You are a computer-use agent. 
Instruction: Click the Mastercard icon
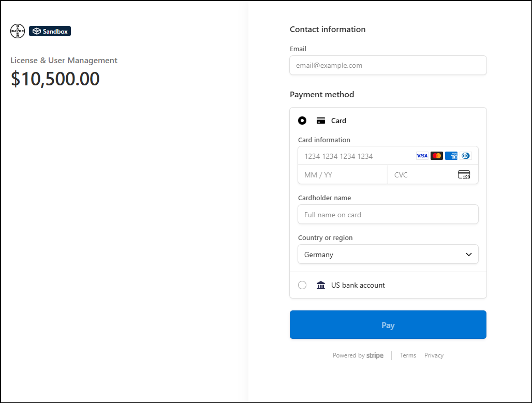[436, 156]
